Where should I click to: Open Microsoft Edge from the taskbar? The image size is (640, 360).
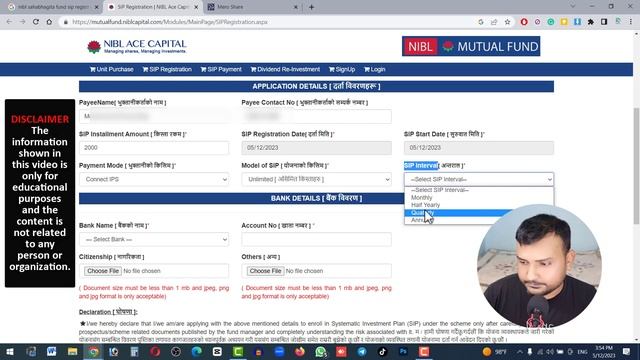click(x=196, y=351)
